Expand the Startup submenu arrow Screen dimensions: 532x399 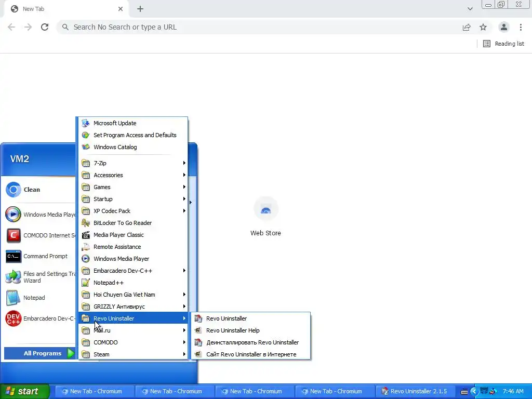point(184,199)
